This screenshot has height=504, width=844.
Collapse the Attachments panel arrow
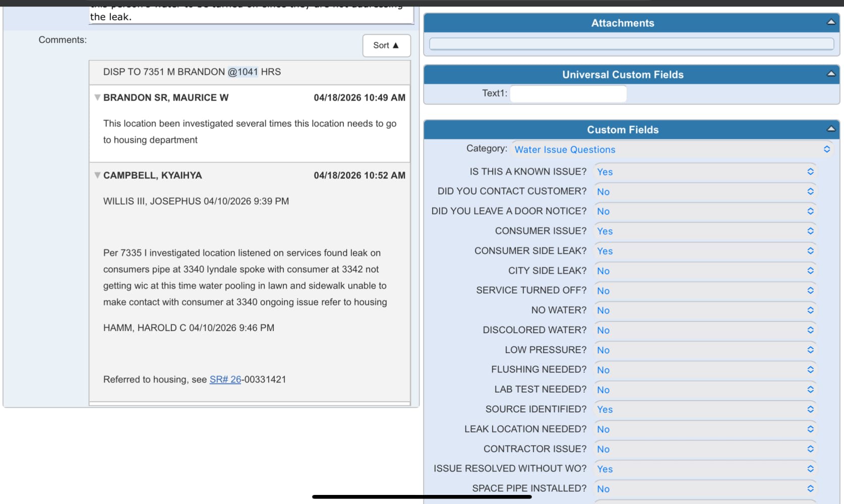click(831, 22)
